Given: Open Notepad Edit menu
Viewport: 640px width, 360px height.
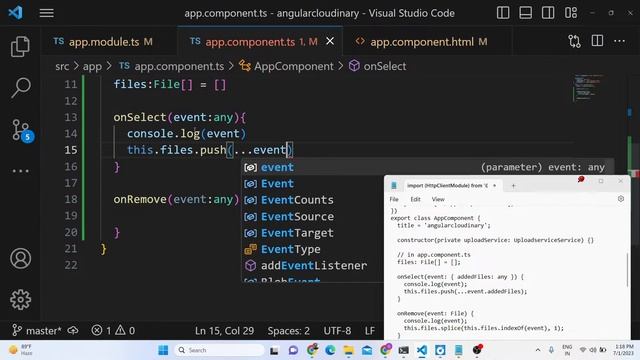Looking at the screenshot, I should pos(415,199).
